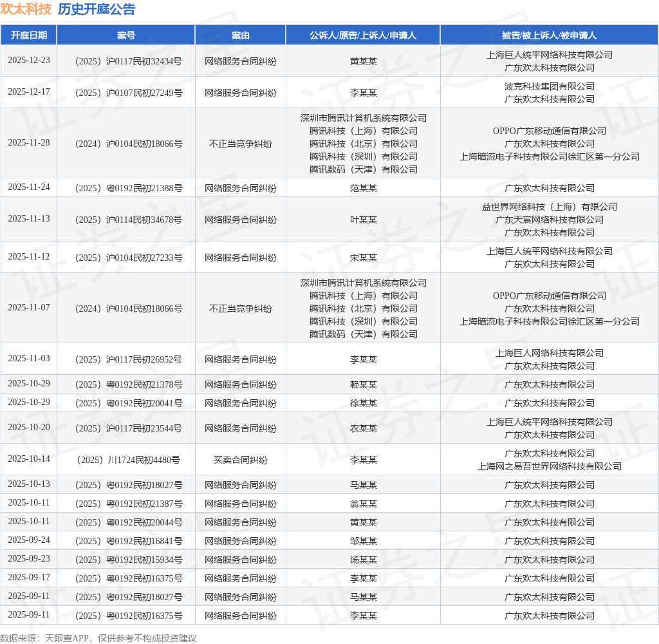Click plaintiff 赖某某
Screen dimensions: 659x644
[x=364, y=384]
